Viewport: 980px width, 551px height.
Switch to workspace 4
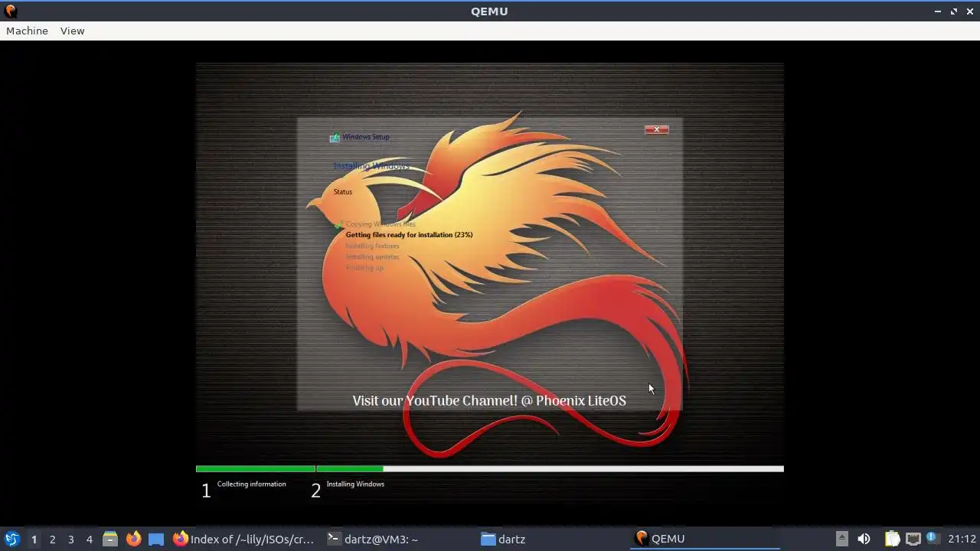click(89, 539)
